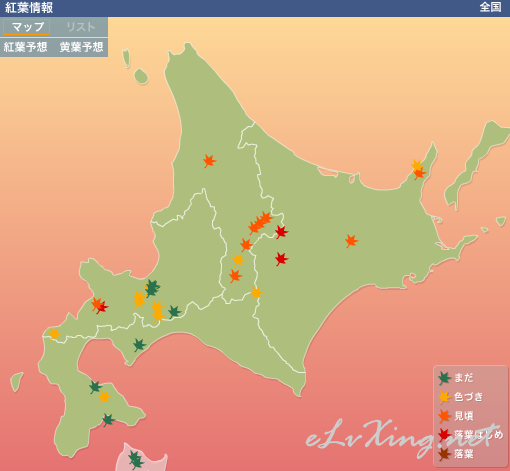Select the lone orange leaf in eastern Hokkaido
The height and width of the screenshot is (471, 510).
tap(351, 241)
